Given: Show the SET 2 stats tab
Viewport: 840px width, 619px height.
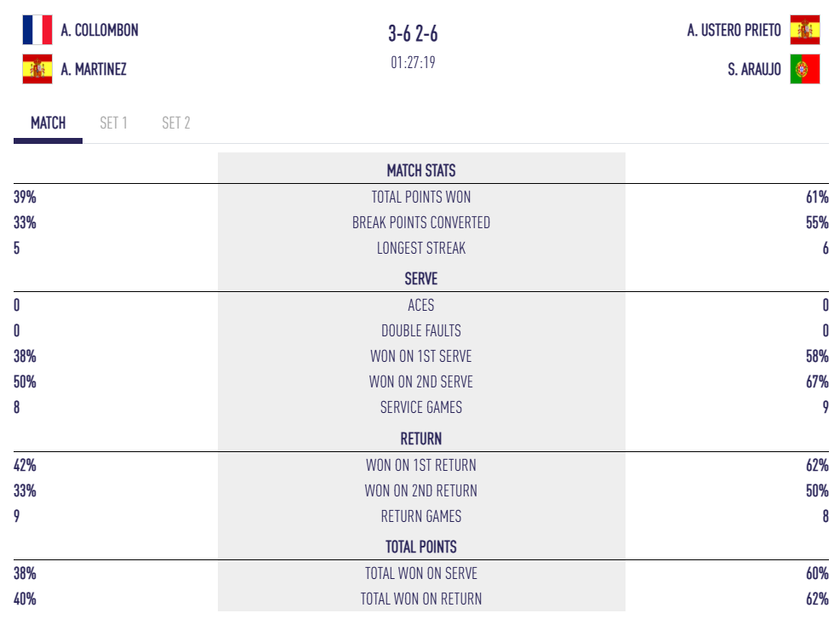Looking at the screenshot, I should point(176,123).
